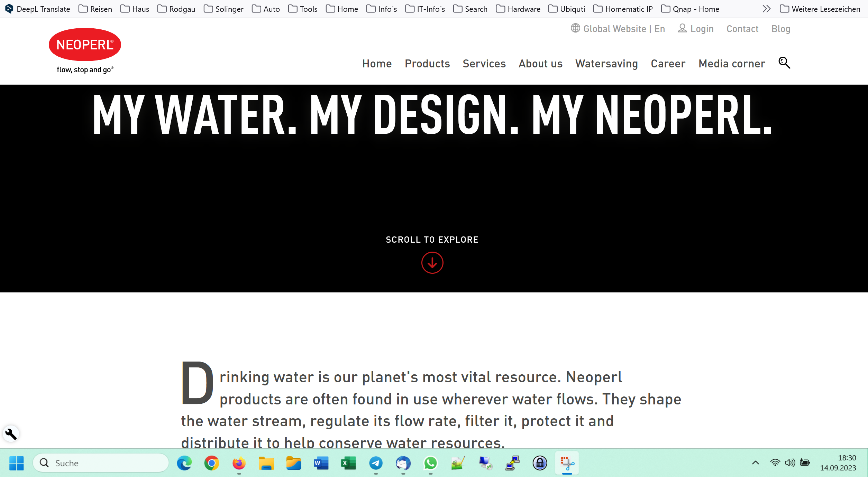Click the Wi-Fi network tray icon
868x477 pixels.
click(775, 462)
